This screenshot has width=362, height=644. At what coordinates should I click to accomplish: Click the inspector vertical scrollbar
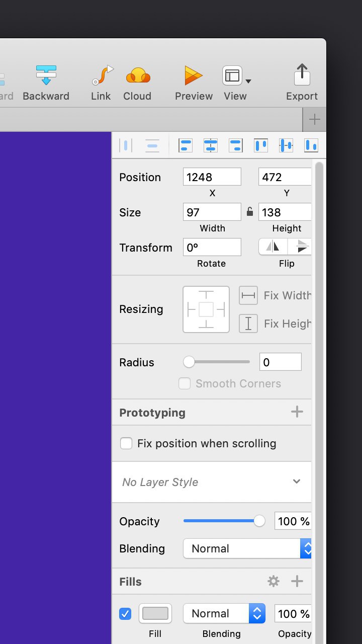[x=319, y=401]
